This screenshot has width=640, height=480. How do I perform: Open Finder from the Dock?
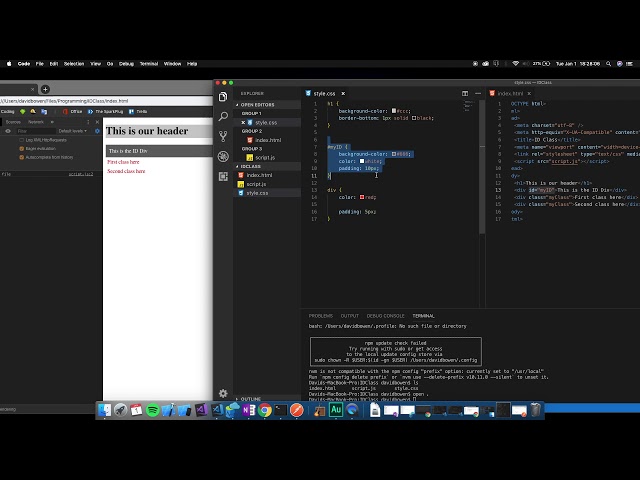pos(105,410)
